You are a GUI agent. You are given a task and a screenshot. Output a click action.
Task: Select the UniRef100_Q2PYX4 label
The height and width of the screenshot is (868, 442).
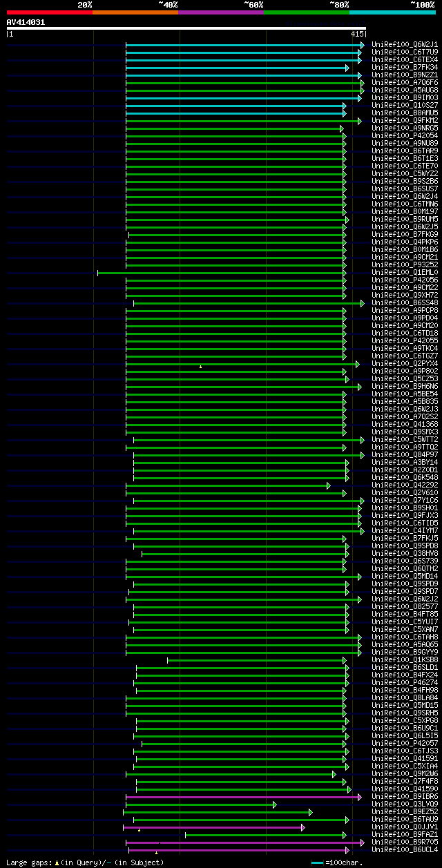click(x=405, y=363)
